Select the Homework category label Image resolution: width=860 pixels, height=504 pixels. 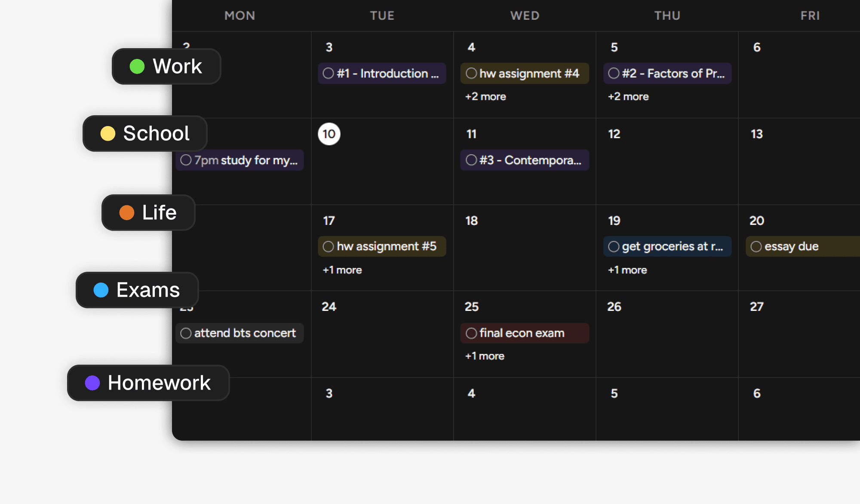coord(160,383)
